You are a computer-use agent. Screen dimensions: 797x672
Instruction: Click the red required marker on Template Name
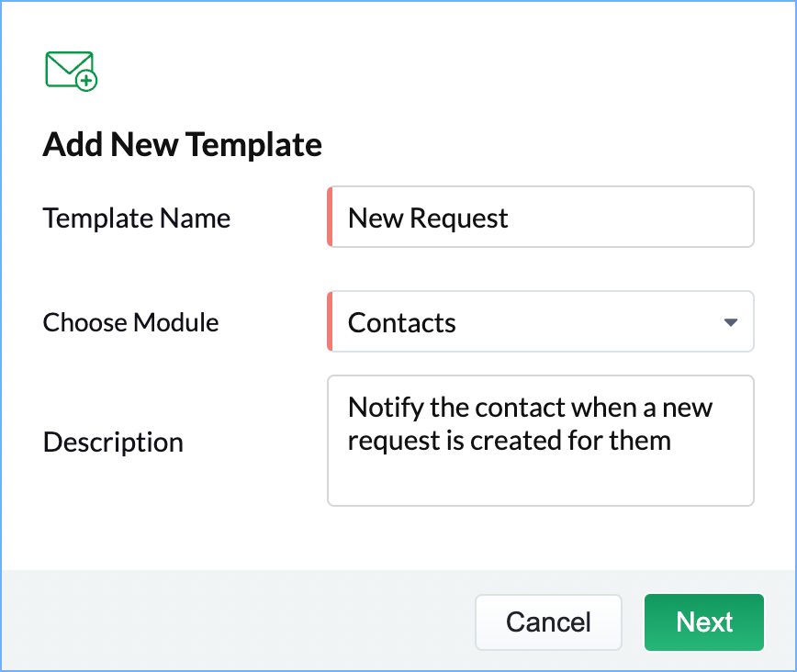point(329,218)
